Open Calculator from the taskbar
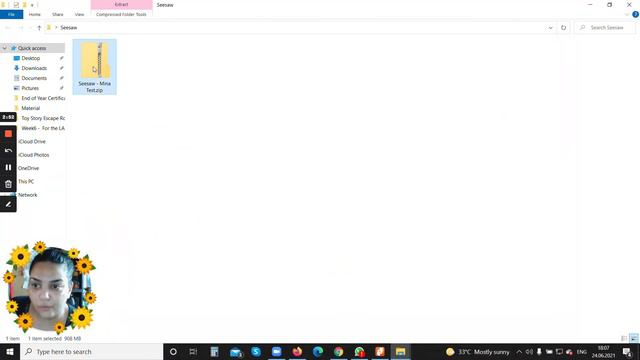This screenshot has height=360, width=640. (214, 351)
